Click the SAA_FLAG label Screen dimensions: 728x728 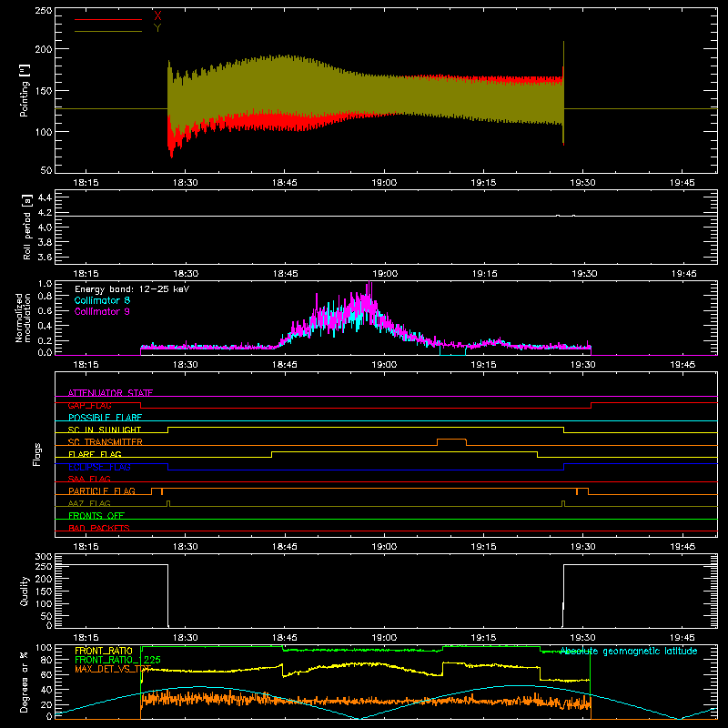tap(89, 479)
